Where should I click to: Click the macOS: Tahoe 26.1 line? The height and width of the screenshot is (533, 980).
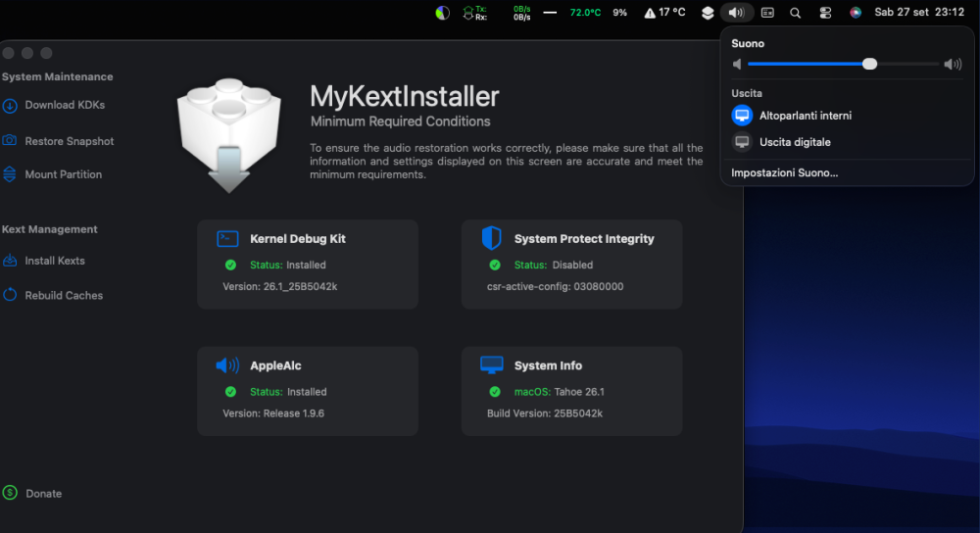[559, 392]
